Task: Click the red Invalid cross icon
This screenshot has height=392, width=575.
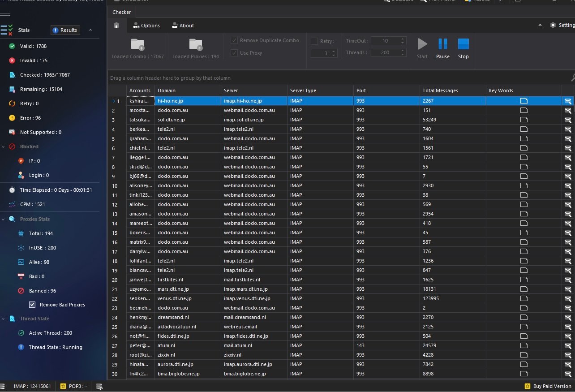Action: click(12, 60)
